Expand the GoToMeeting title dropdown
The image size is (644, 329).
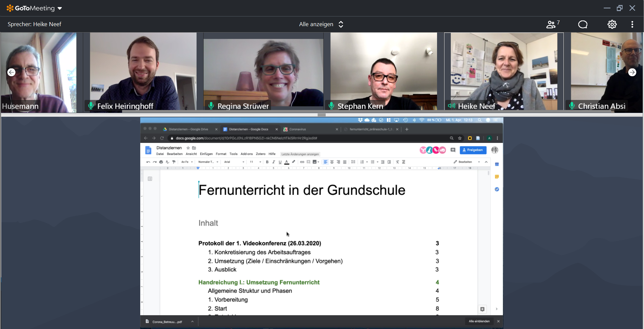pos(60,8)
